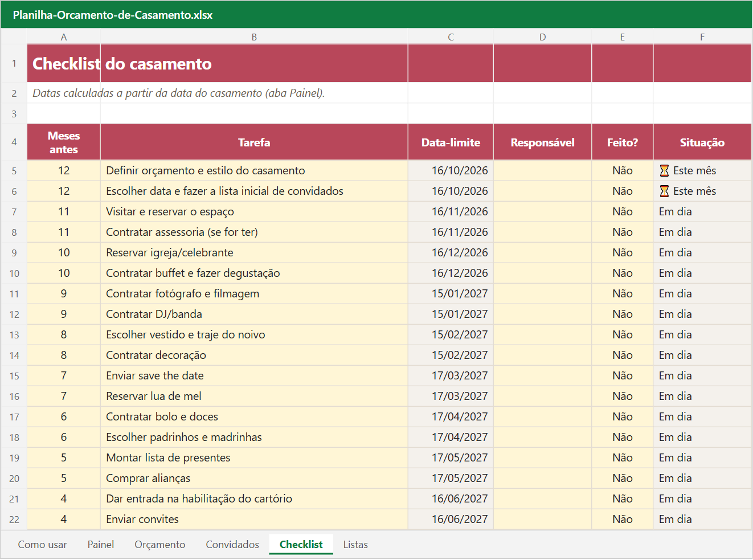
Task: Select 'Enviar save the date' cell
Action: pyautogui.click(x=254, y=376)
